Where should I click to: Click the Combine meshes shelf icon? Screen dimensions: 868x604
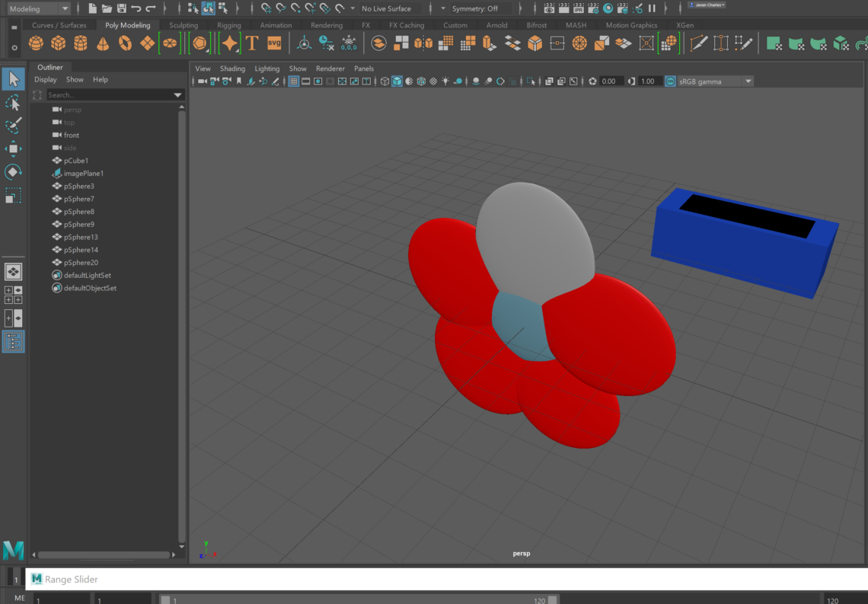(378, 43)
